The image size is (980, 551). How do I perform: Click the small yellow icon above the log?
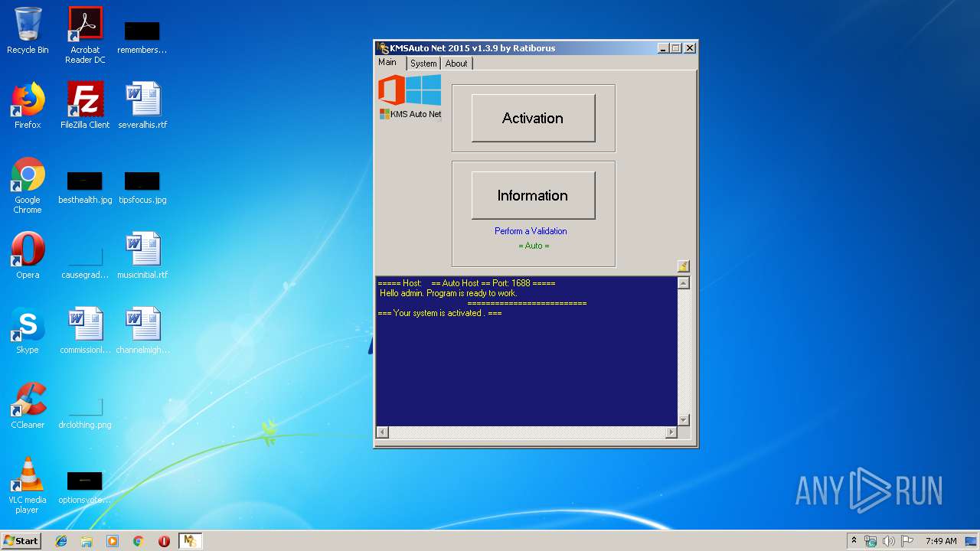pos(684,266)
